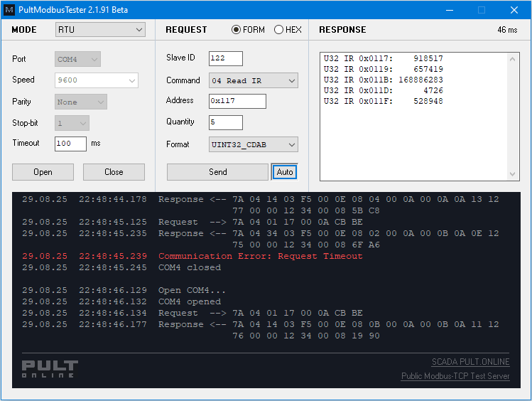Viewport: 532px width, 401px height.
Task: Click the PULT Online logo
Action: tap(50, 368)
